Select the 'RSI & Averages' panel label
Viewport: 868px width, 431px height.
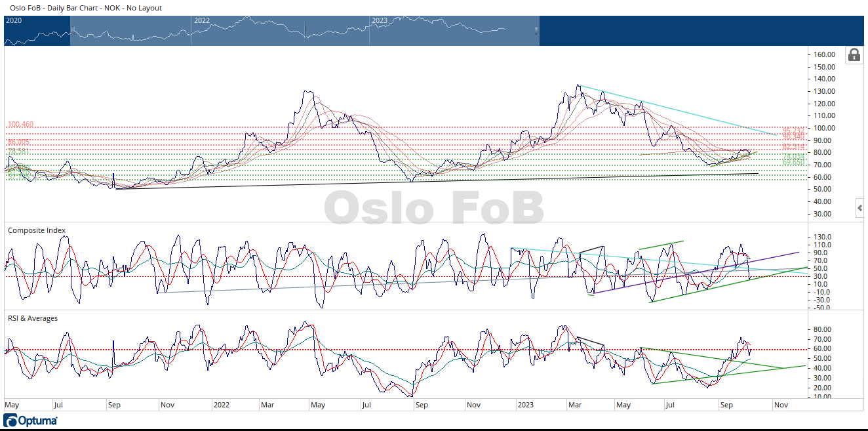33,318
